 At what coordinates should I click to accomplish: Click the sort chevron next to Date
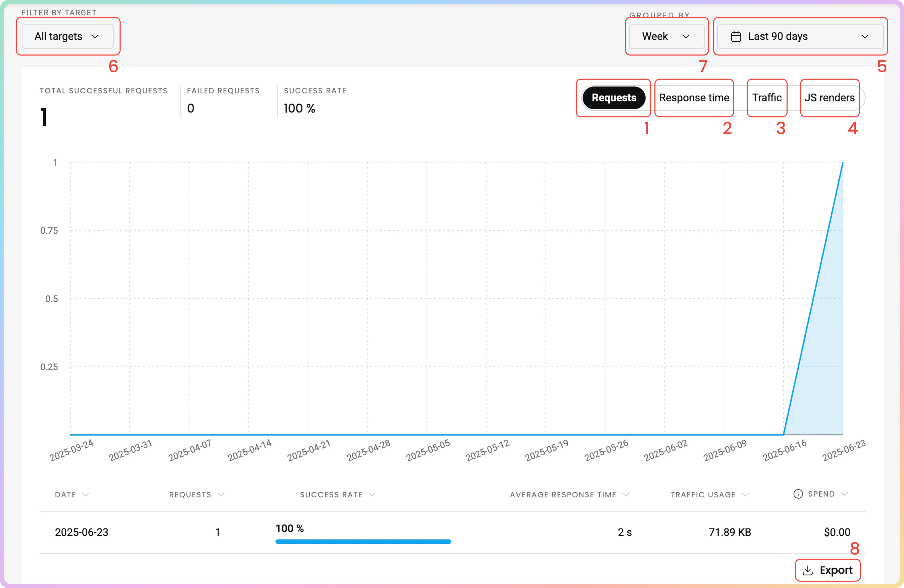[x=86, y=495]
